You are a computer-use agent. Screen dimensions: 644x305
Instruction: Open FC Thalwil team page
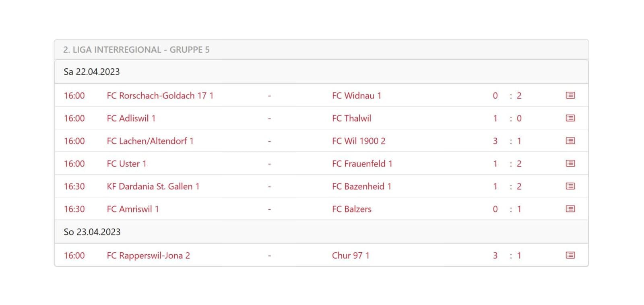[351, 118]
